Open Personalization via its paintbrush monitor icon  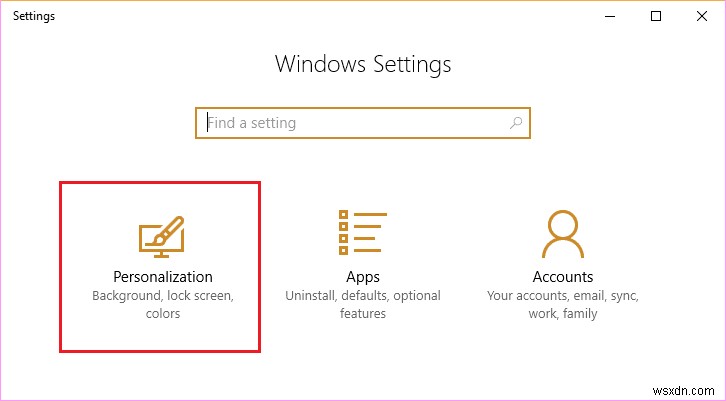pos(162,236)
